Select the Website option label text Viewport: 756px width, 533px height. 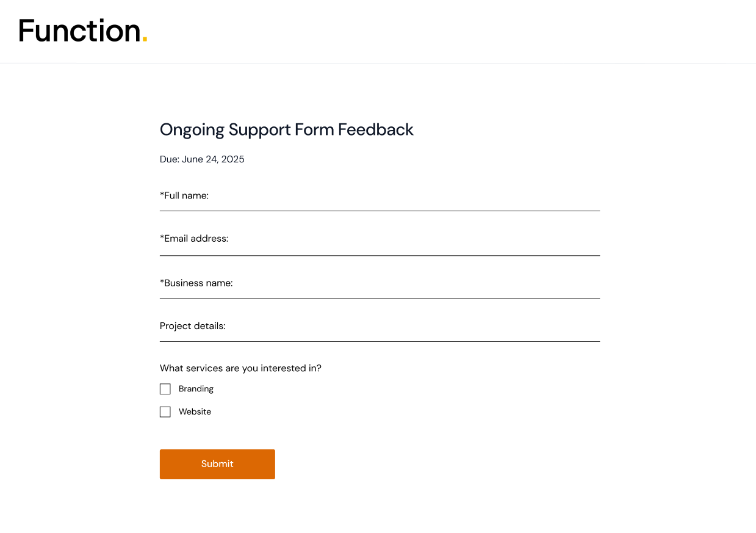195,412
